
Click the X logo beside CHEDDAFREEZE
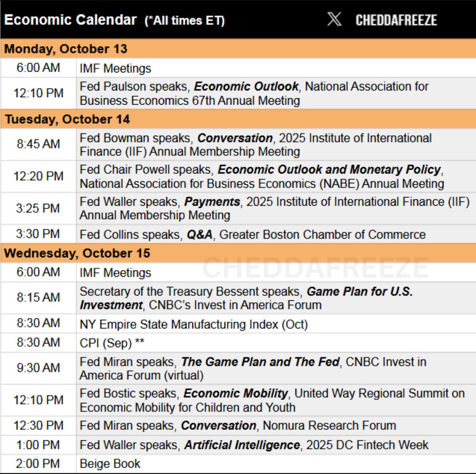point(334,19)
